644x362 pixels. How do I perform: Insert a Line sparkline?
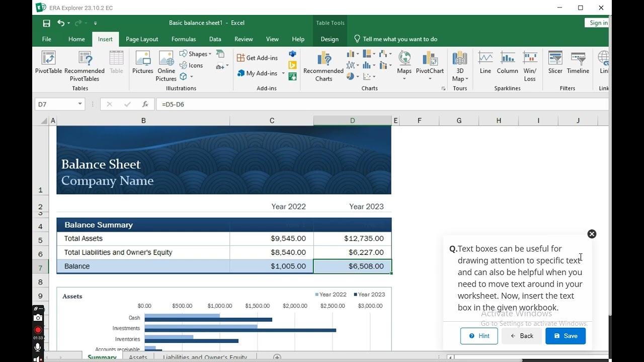pyautogui.click(x=486, y=63)
